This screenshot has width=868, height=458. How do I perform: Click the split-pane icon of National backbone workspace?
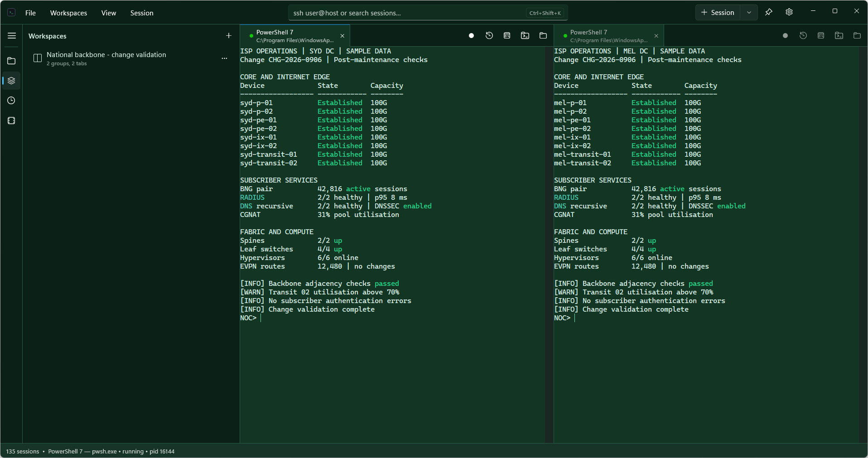point(38,58)
